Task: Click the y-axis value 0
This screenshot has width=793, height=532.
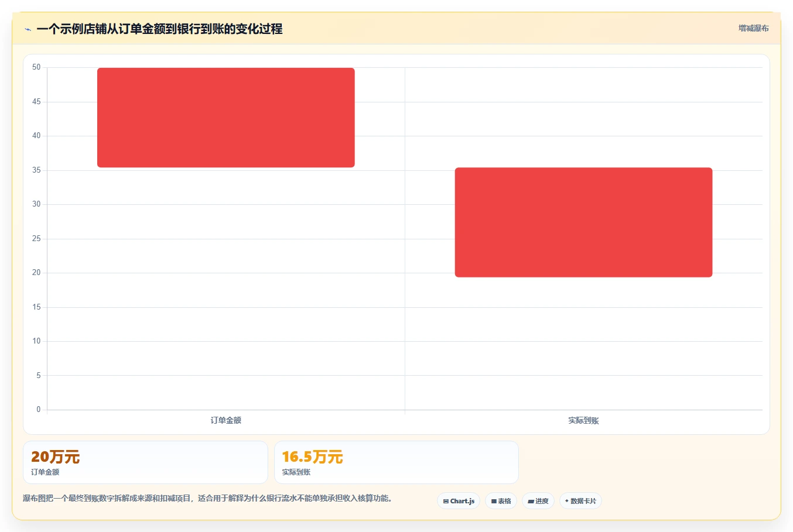Action: [39, 410]
